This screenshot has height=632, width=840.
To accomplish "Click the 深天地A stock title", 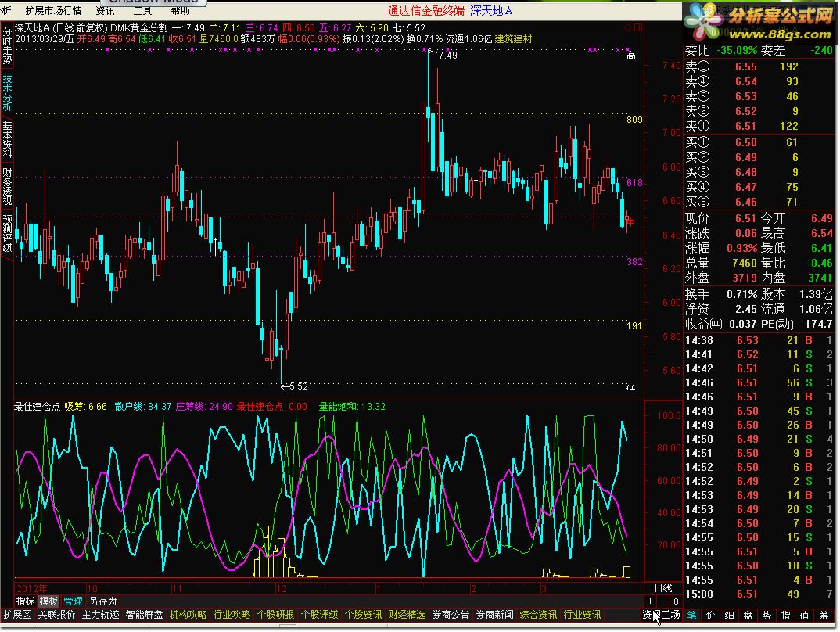I will click(491, 11).
